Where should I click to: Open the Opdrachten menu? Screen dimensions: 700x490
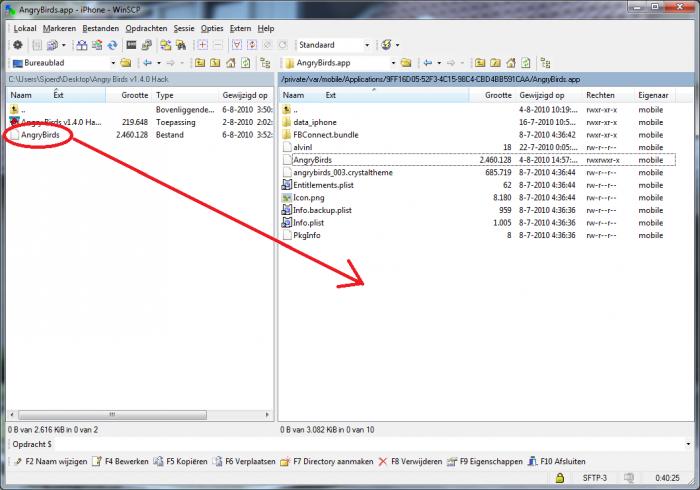tap(146, 28)
